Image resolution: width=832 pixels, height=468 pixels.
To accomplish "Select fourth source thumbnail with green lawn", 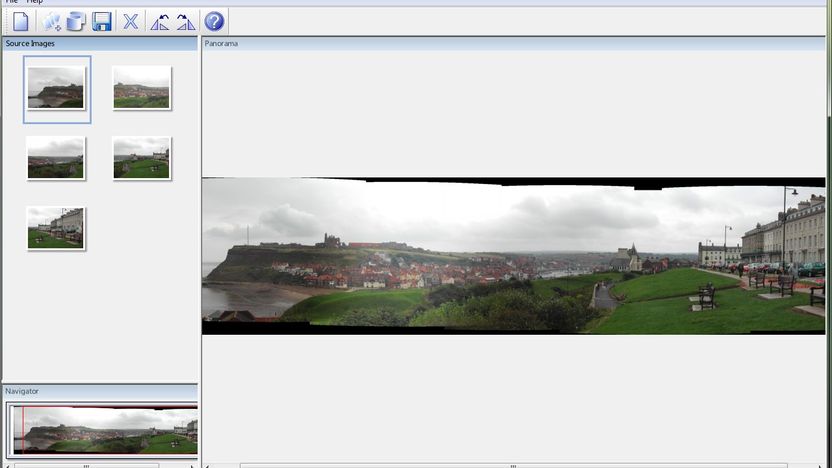I will [x=142, y=158].
